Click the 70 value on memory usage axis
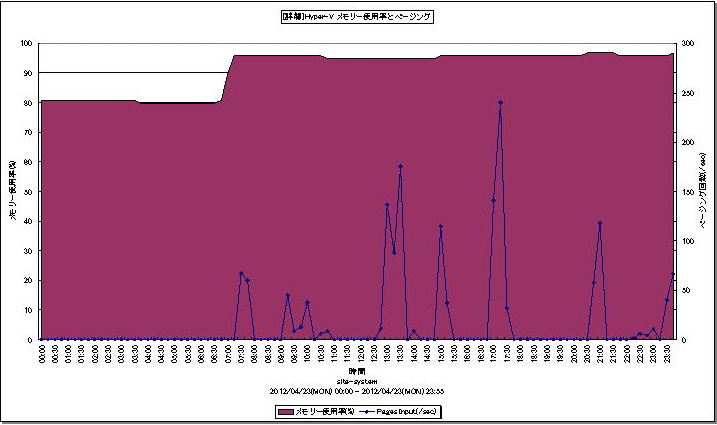The width and height of the screenshot is (717, 425). [x=28, y=132]
